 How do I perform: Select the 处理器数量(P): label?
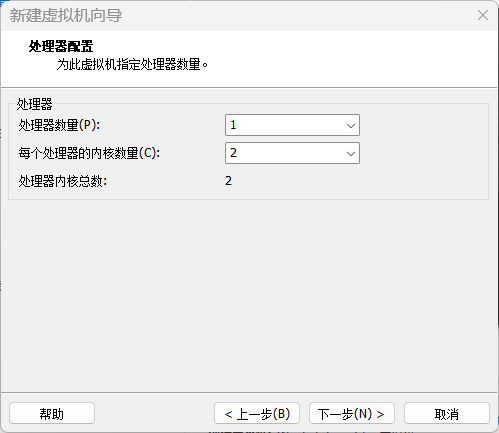[59, 125]
